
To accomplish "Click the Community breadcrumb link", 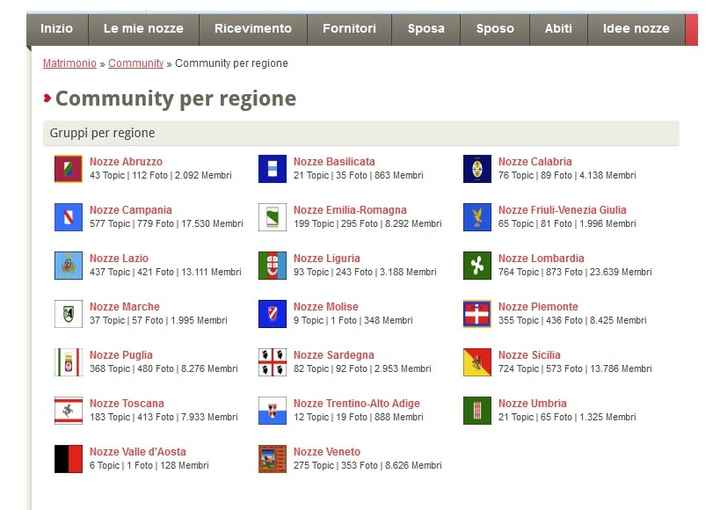I will click(136, 63).
